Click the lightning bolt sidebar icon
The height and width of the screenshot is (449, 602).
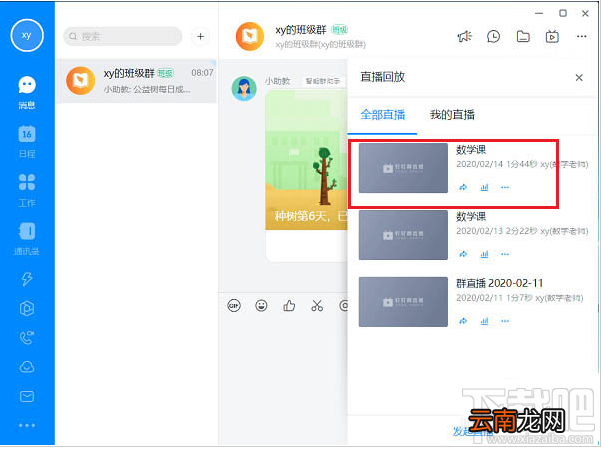[x=27, y=279]
